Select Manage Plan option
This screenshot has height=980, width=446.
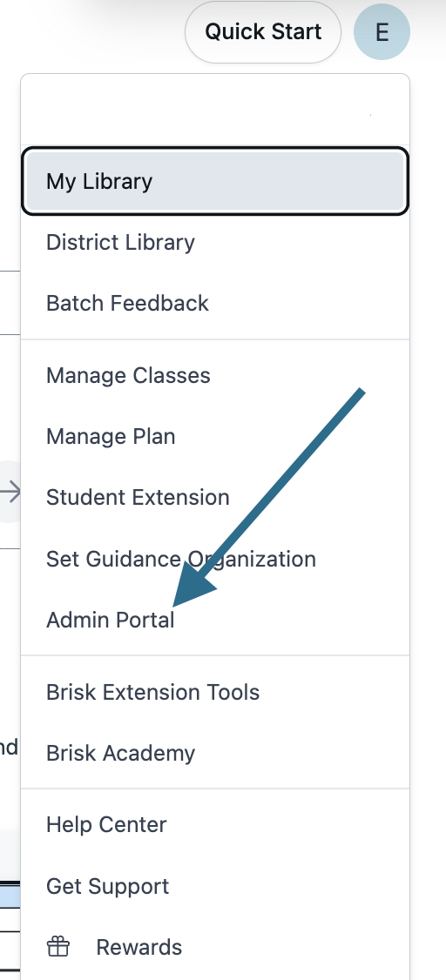(x=215, y=436)
